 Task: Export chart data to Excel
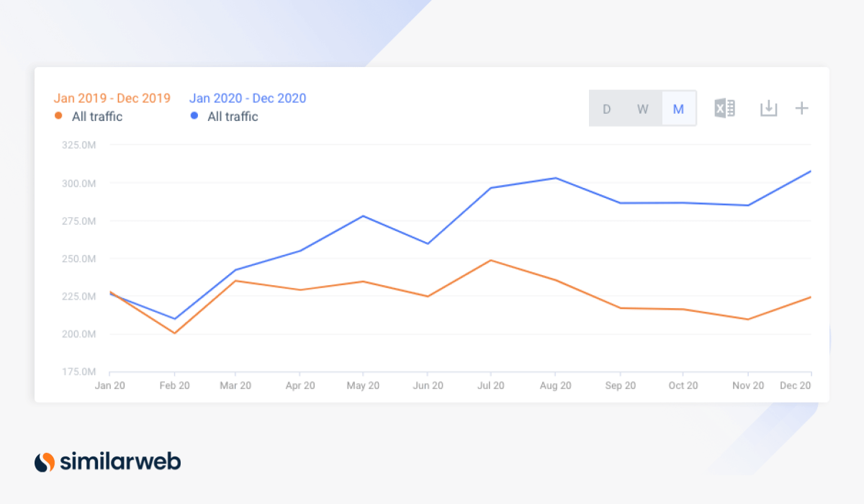(724, 107)
